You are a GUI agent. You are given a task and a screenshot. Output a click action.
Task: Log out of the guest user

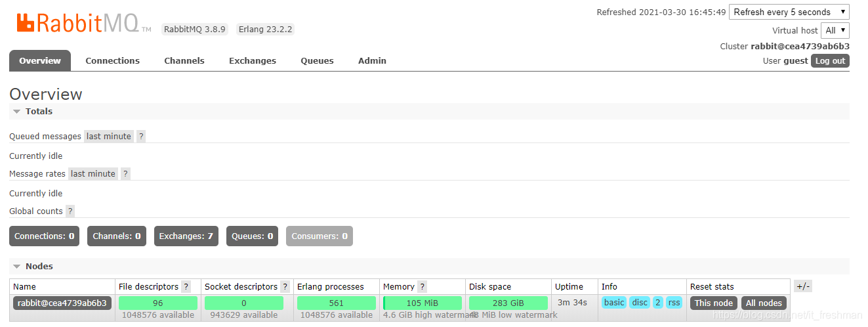[830, 61]
